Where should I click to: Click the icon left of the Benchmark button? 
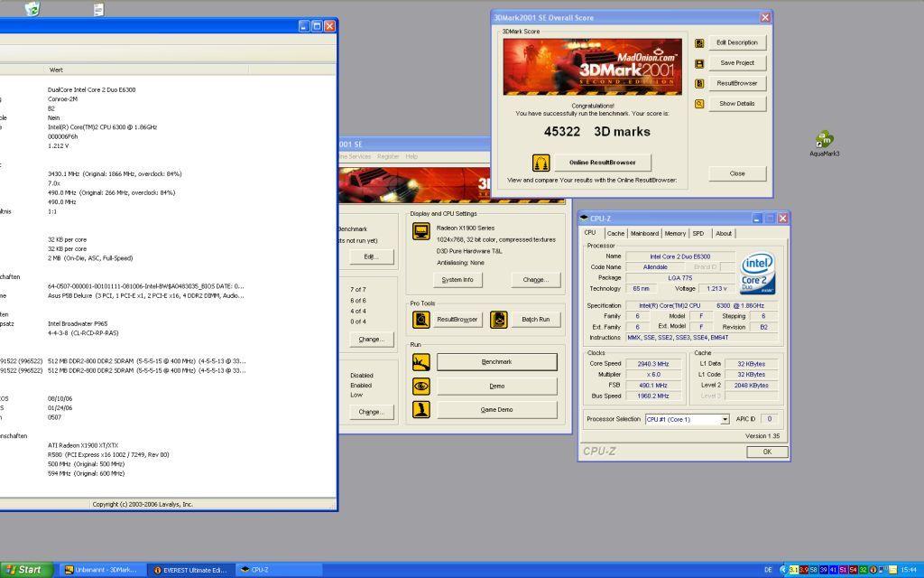[x=421, y=362]
